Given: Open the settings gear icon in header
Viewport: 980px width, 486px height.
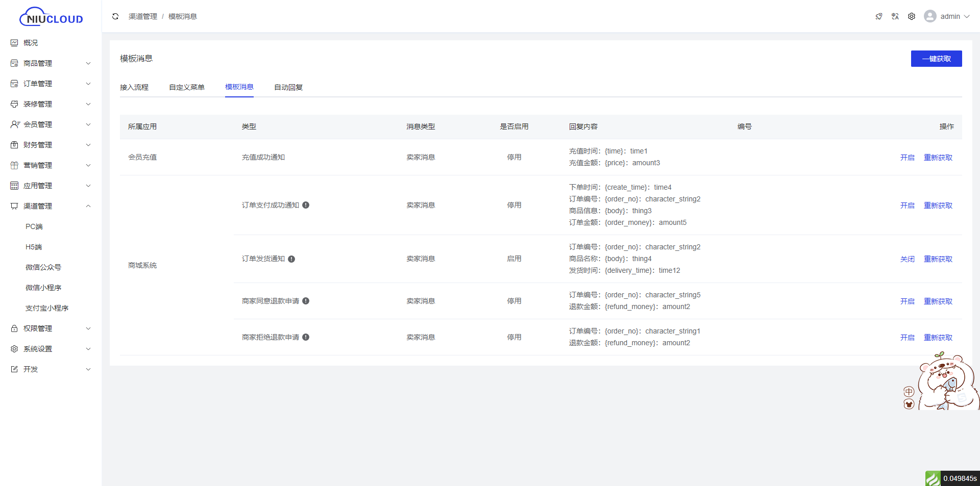Looking at the screenshot, I should (912, 16).
